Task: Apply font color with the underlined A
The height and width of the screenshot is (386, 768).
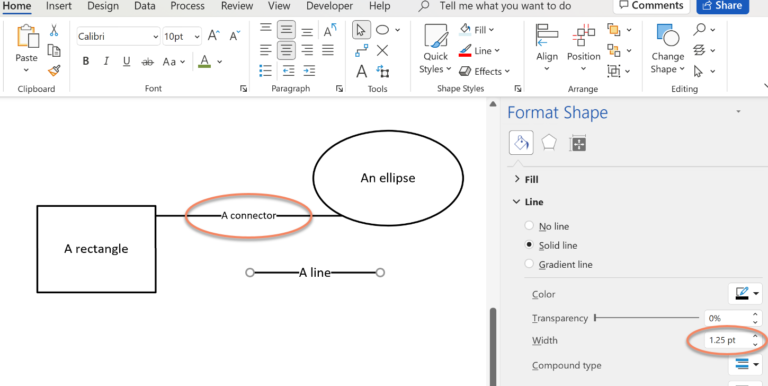Action: click(x=205, y=61)
